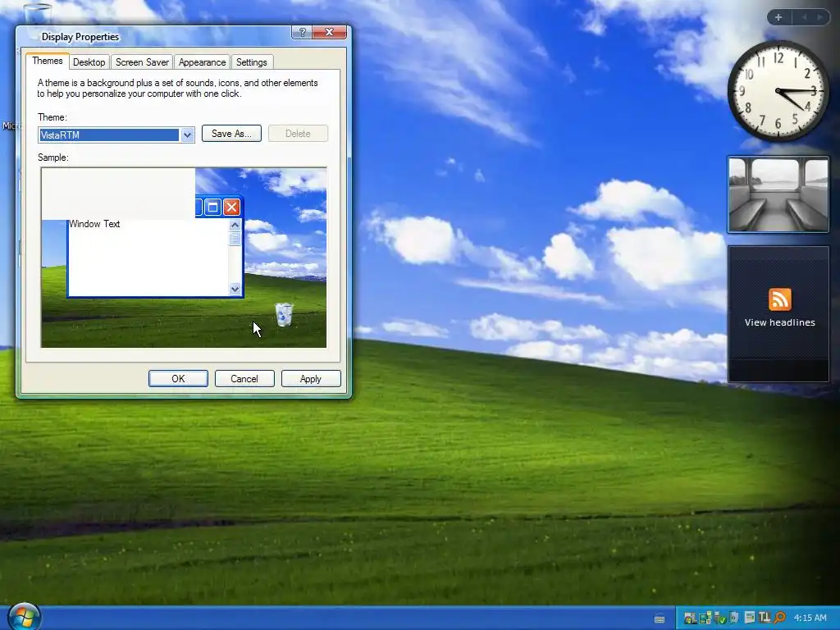840x630 pixels.
Task: Click the TL tray icon
Action: tap(764, 617)
